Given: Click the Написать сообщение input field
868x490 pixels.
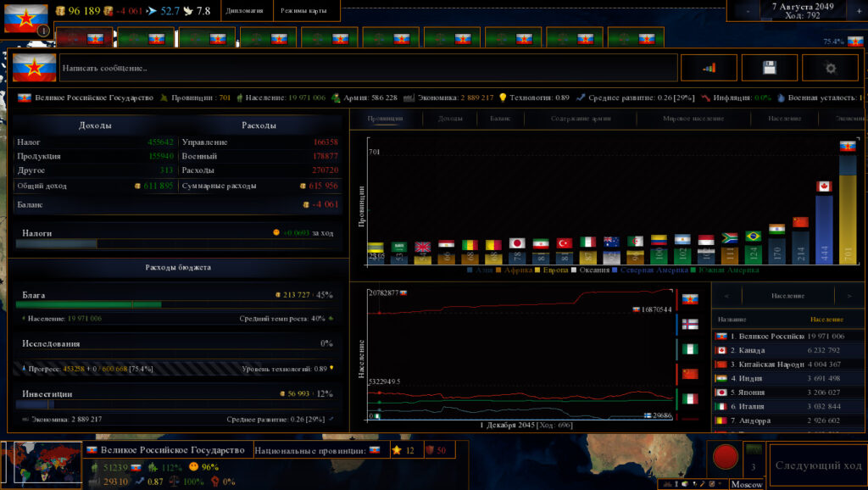Looking at the screenshot, I should (364, 68).
